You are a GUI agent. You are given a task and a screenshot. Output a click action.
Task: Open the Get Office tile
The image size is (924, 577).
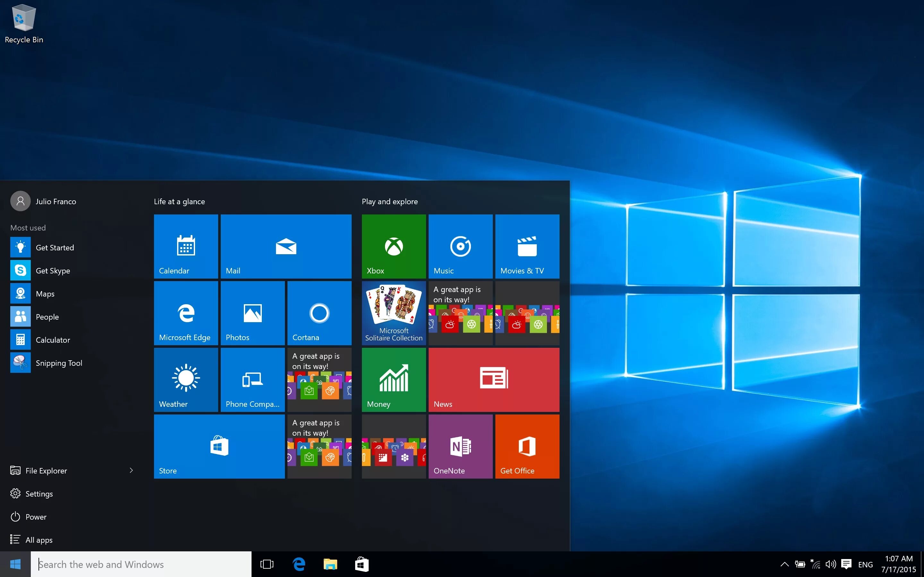point(527,447)
